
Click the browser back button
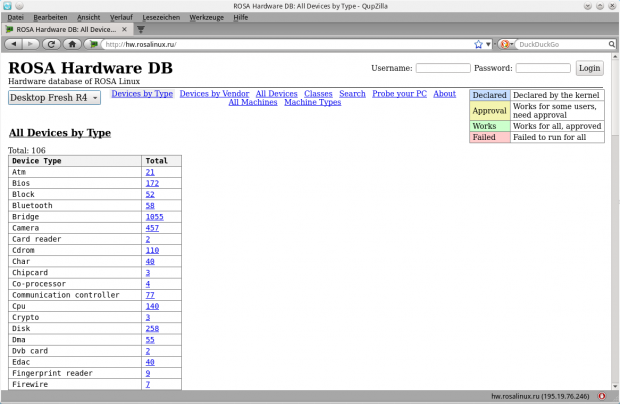click(13, 44)
